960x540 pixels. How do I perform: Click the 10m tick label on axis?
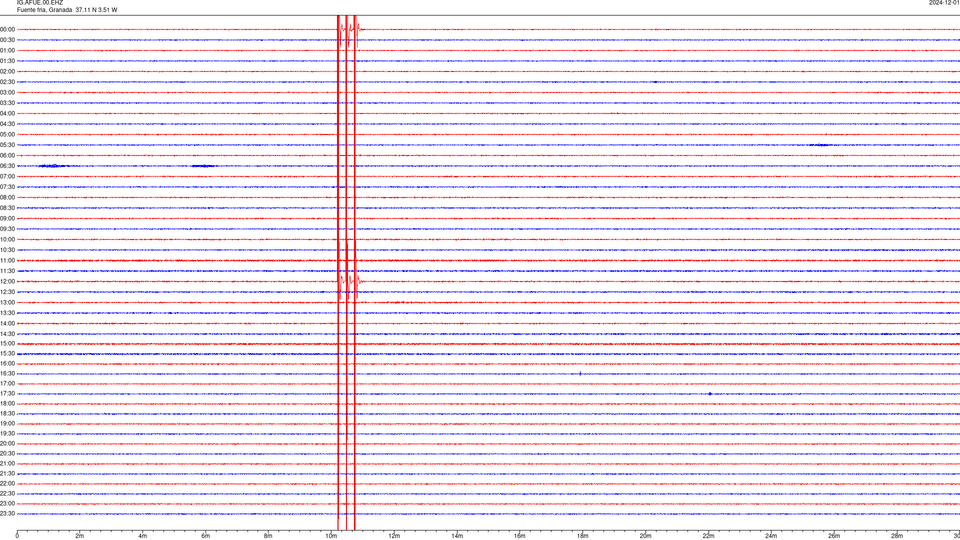[x=331, y=536]
